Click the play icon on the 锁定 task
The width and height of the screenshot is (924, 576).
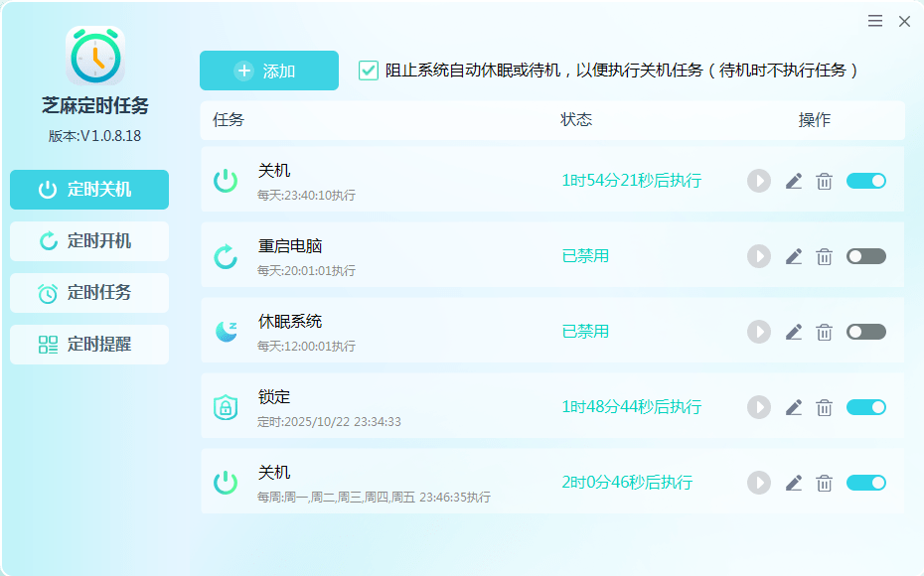758,406
